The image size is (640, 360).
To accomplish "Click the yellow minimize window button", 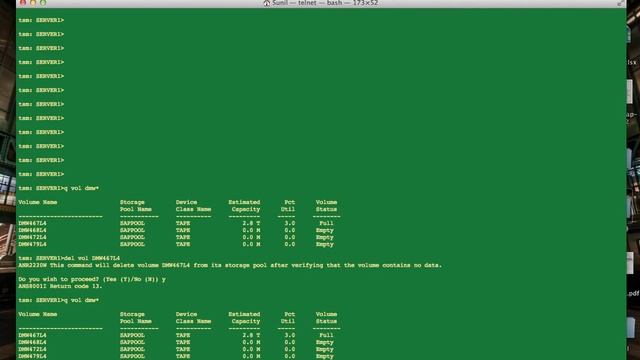I will pos(33,2).
